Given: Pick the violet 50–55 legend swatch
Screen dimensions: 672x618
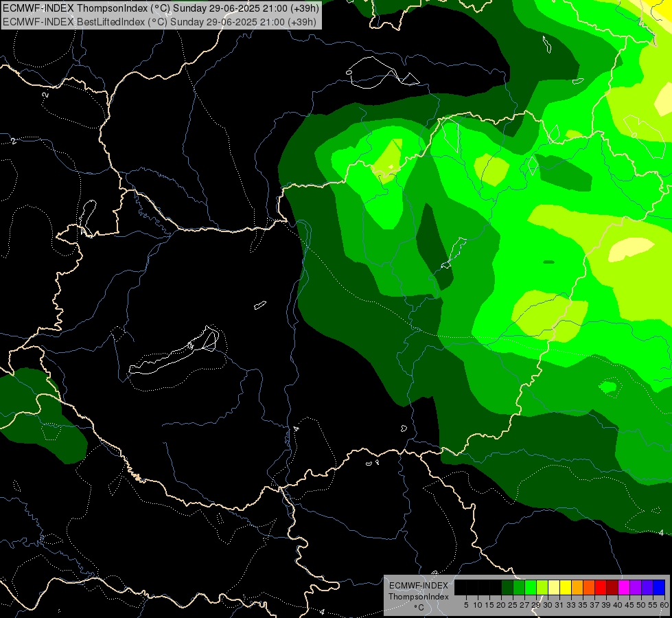Looking at the screenshot, I should click(x=647, y=587).
